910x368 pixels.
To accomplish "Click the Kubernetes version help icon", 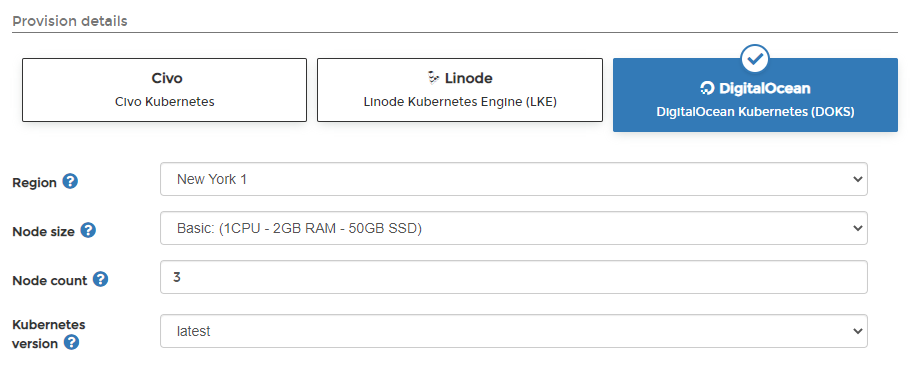I will click(71, 342).
